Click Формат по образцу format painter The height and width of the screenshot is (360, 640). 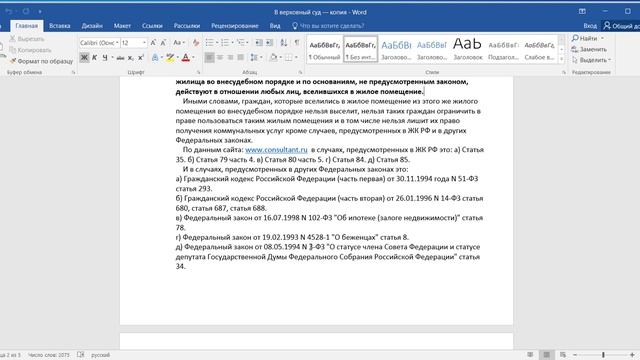pos(41,61)
